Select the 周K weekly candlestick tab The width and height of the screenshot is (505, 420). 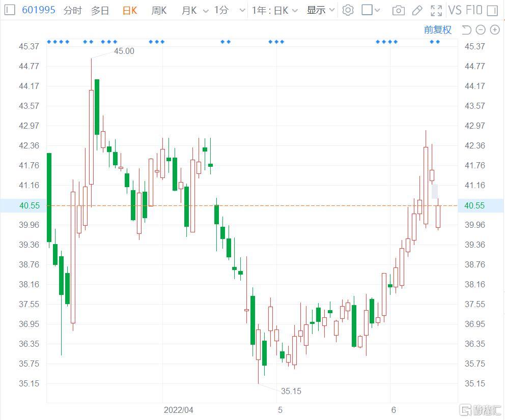click(159, 11)
